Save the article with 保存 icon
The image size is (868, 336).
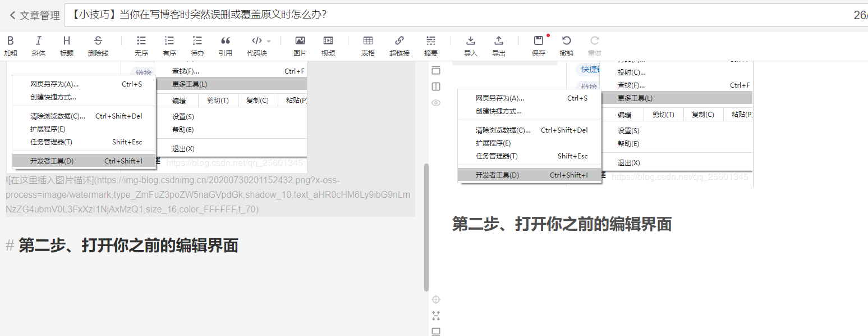(538, 45)
